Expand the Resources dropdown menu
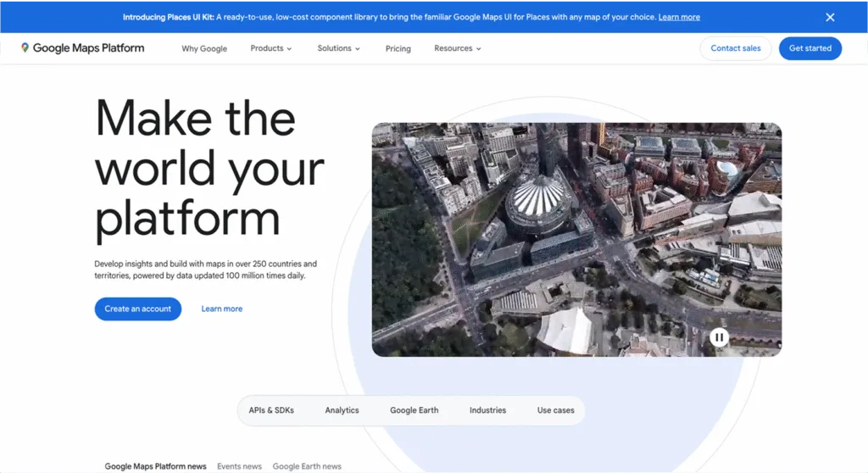 pos(457,48)
